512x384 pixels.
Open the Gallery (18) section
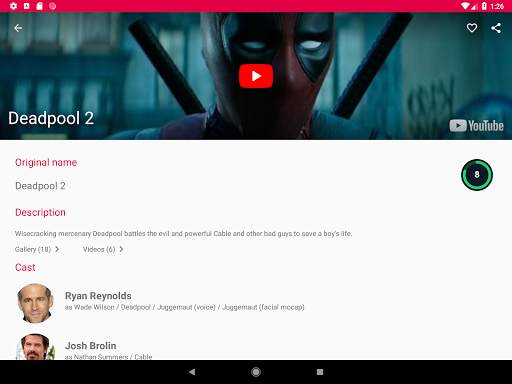click(33, 249)
